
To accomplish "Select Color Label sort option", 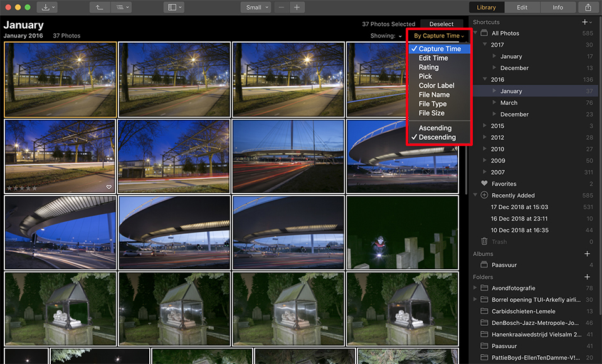I will pos(439,86).
